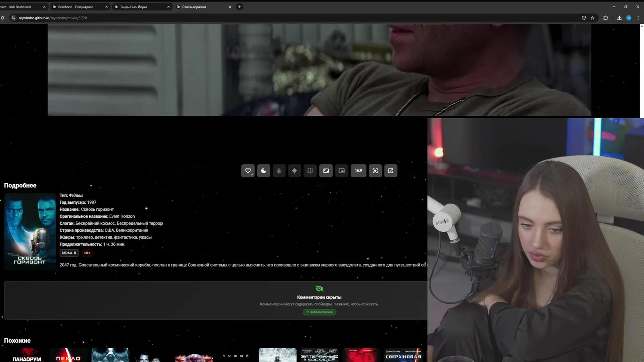Open the Чужой similar movie card
Viewport: 644px width, 362px height.
click(235, 355)
